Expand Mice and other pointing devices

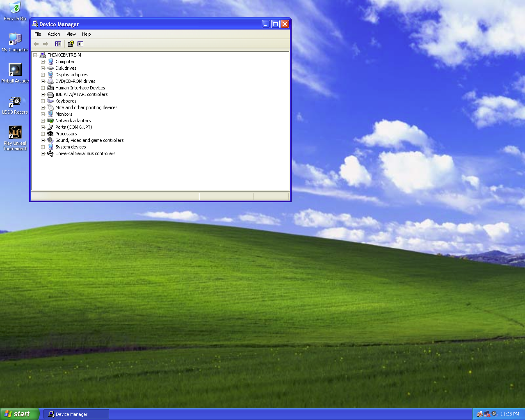click(43, 107)
